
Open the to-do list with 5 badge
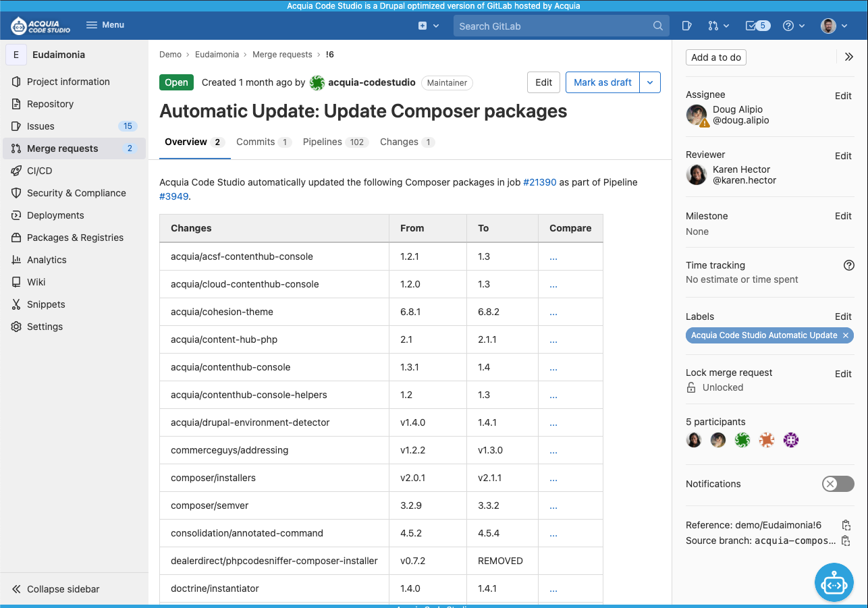coord(757,26)
